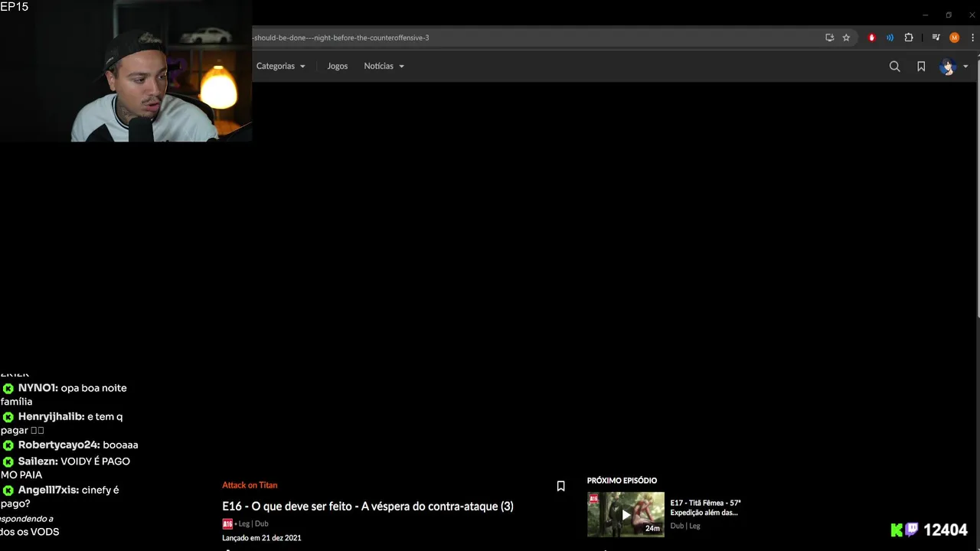Image resolution: width=980 pixels, height=551 pixels.
Task: Open the orange M Chrome profile
Action: [x=954, y=37]
